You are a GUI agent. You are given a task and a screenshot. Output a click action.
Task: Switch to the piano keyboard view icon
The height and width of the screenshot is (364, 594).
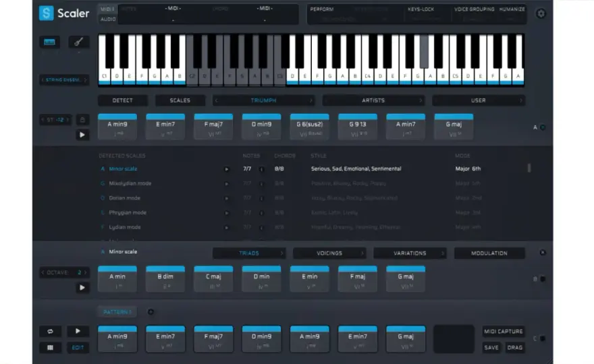pyautogui.click(x=50, y=42)
